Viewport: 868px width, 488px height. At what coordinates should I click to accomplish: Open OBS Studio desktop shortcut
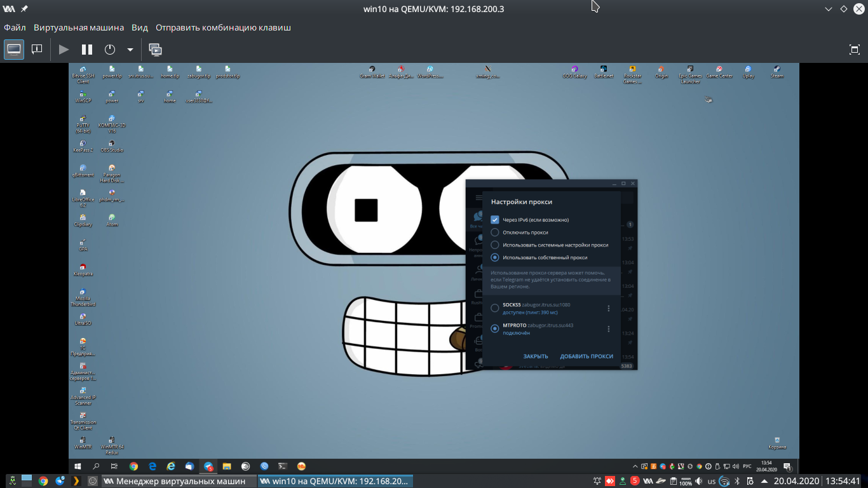coord(112,146)
